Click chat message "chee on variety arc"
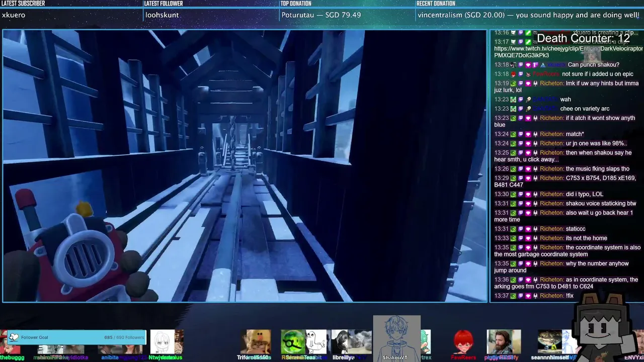Screen dimensions: 644x362 (x=585, y=109)
